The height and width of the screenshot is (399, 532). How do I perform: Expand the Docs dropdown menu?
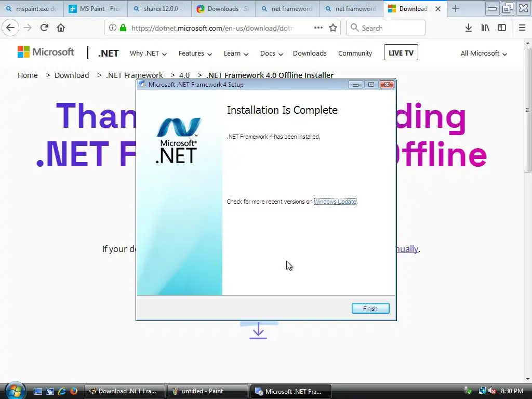click(x=271, y=54)
